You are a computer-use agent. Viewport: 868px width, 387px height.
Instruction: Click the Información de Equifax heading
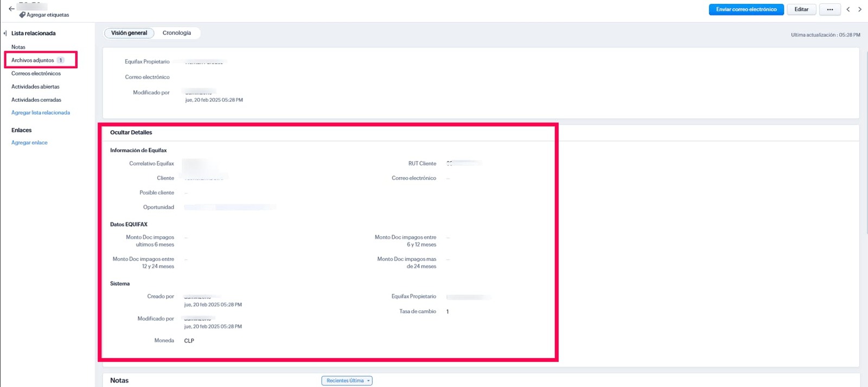(138, 150)
